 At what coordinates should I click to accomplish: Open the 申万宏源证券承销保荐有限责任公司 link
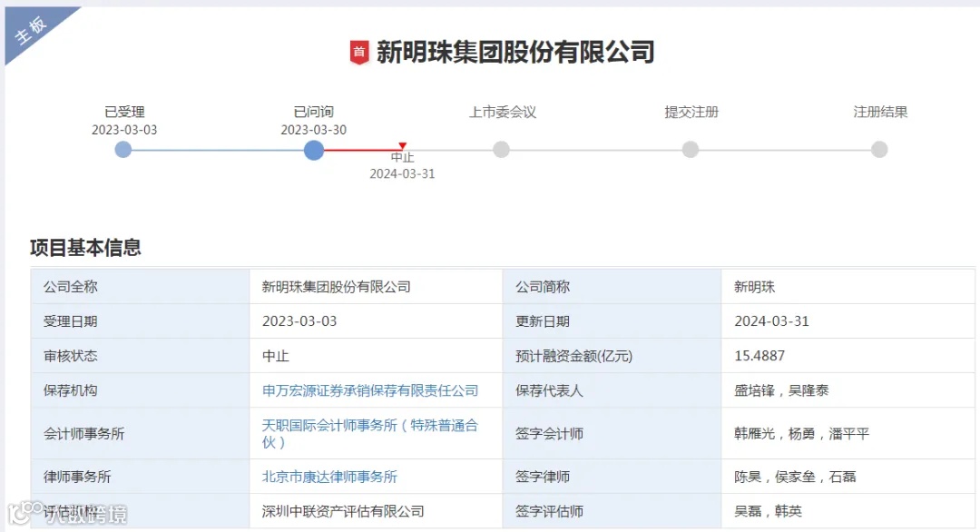click(x=370, y=390)
